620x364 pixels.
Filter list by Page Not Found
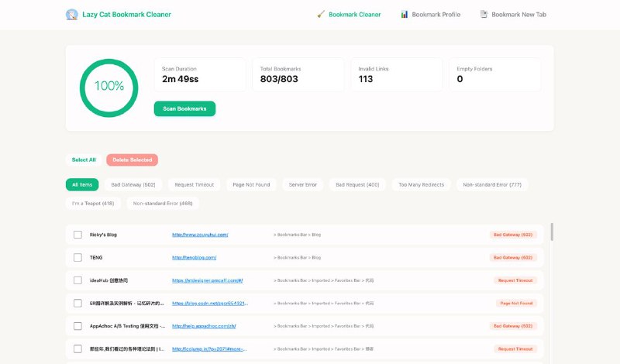(251, 184)
